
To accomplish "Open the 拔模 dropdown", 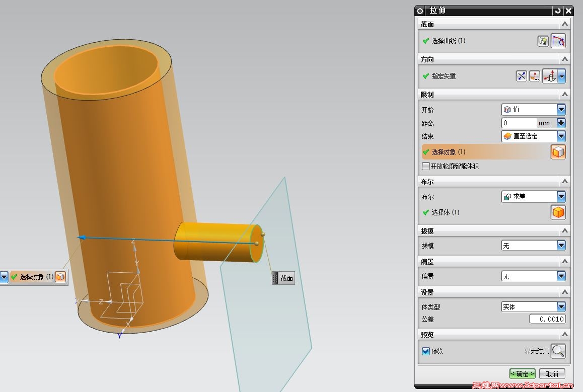I will point(561,245).
